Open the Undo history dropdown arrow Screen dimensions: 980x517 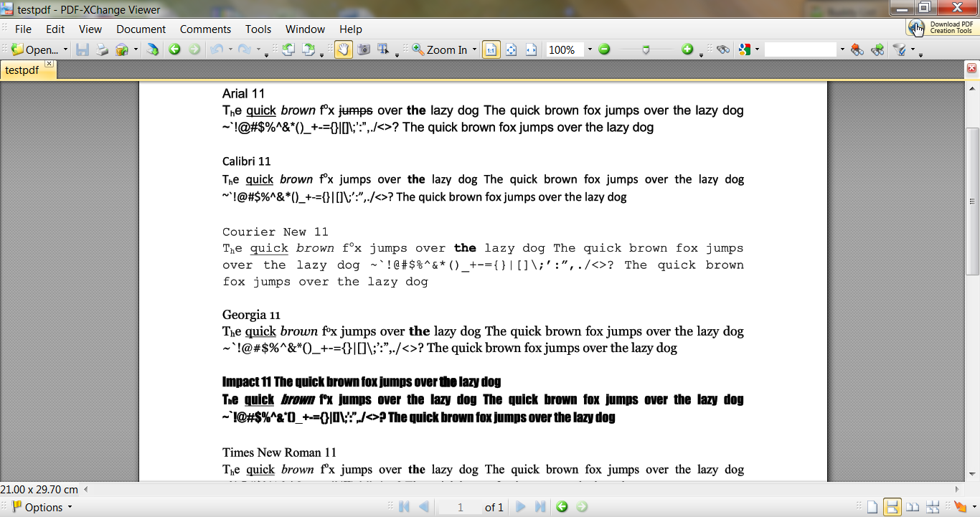tap(230, 49)
